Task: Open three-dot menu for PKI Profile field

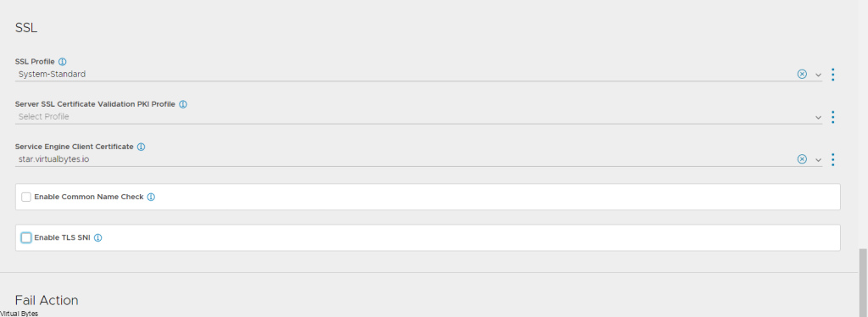Action: click(x=833, y=117)
